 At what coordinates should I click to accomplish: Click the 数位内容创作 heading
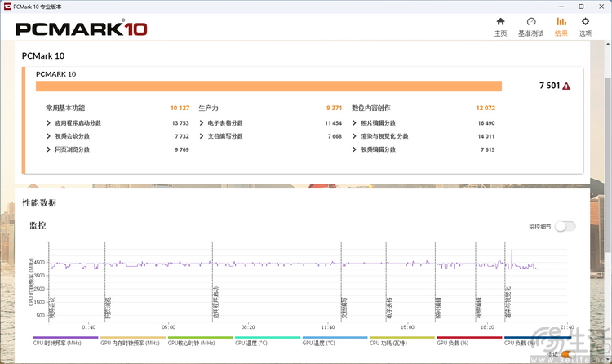point(370,108)
